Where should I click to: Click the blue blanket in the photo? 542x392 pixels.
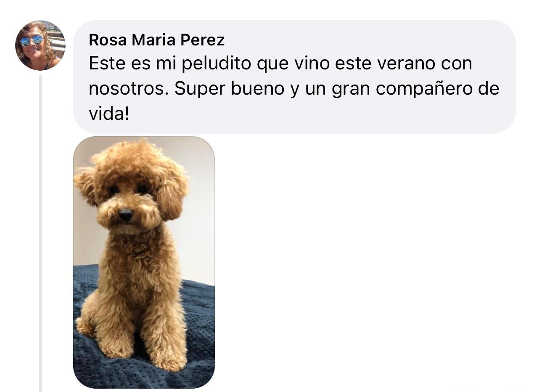point(198,336)
